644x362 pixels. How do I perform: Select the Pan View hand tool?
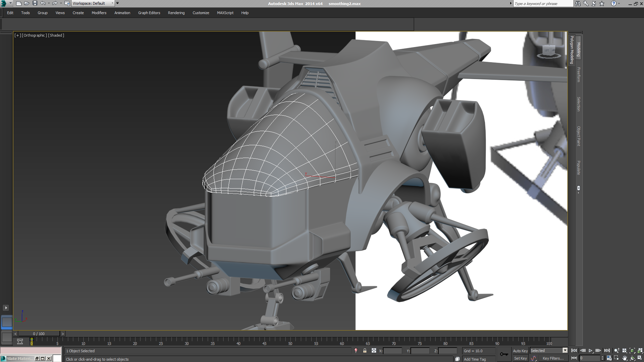click(x=625, y=358)
